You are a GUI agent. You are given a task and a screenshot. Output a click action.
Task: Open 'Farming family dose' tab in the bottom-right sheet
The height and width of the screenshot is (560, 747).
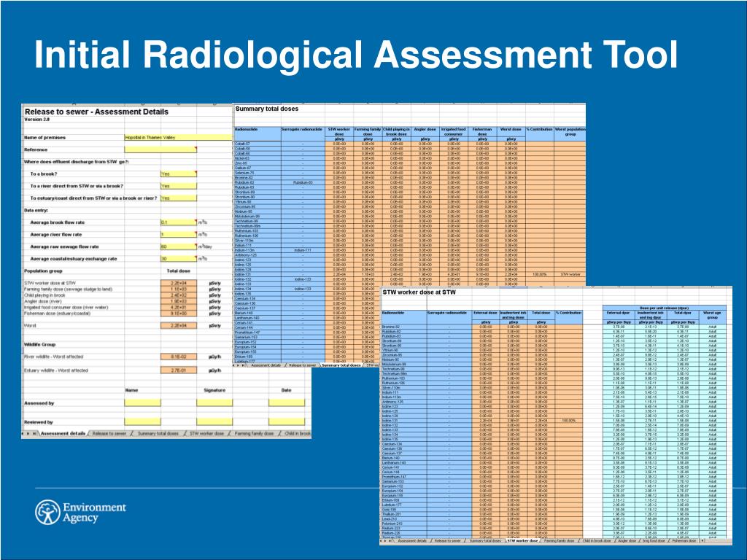coord(559,541)
